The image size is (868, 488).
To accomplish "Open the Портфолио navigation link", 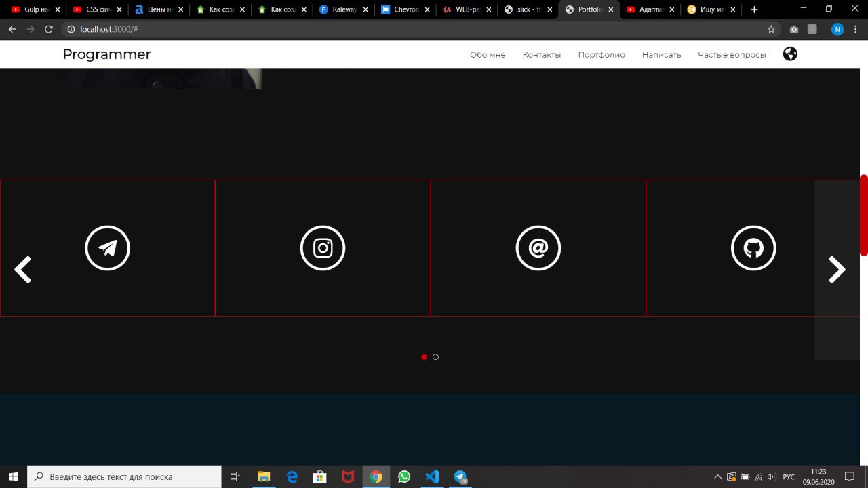I will (601, 55).
